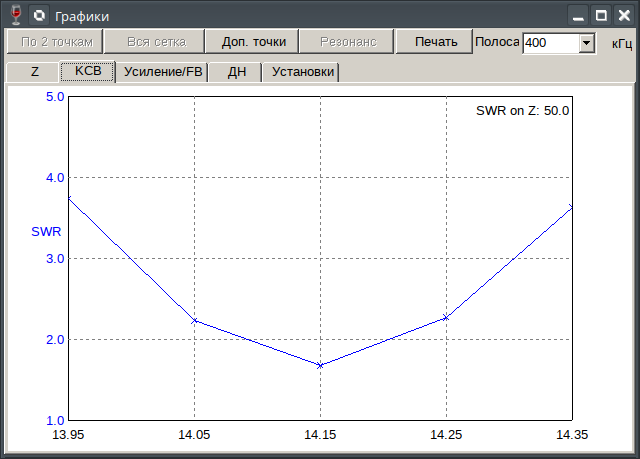
Task: Click the wine glass icon in title bar
Action: click(x=15, y=16)
